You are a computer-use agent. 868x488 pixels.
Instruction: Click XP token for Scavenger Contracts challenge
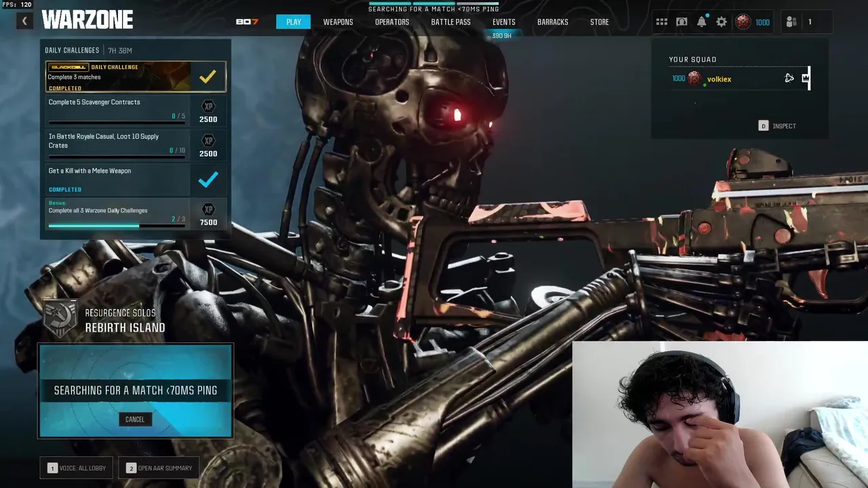point(208,106)
